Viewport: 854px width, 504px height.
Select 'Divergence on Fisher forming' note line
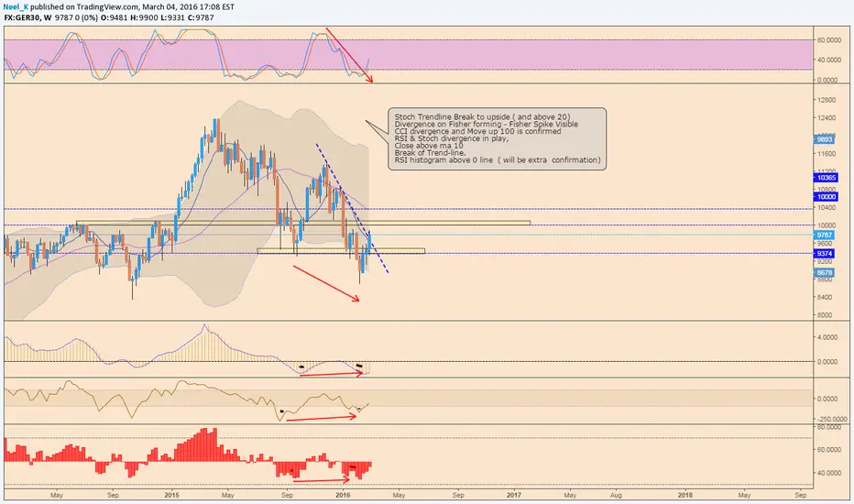(487, 125)
